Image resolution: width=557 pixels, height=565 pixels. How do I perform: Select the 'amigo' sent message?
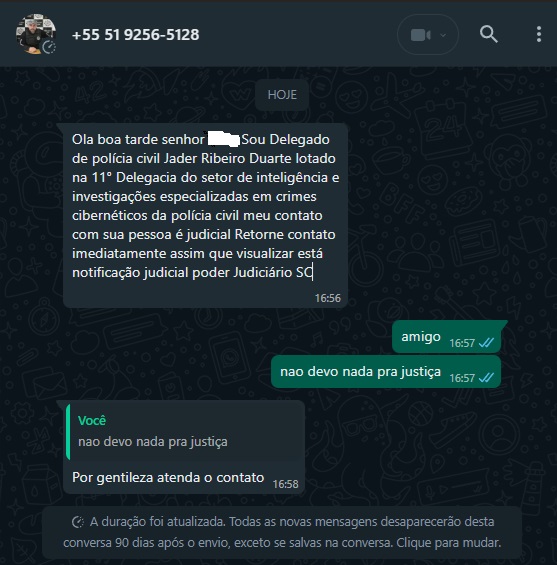click(x=446, y=337)
